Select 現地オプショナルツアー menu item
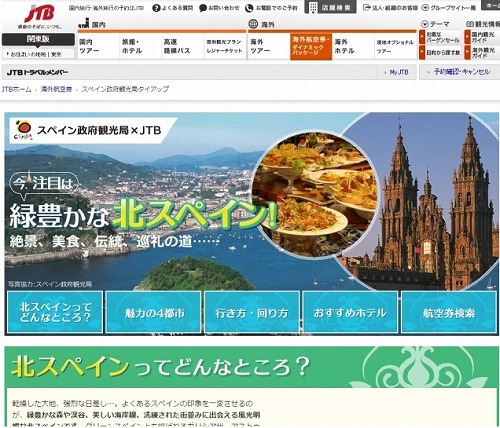 [396, 46]
